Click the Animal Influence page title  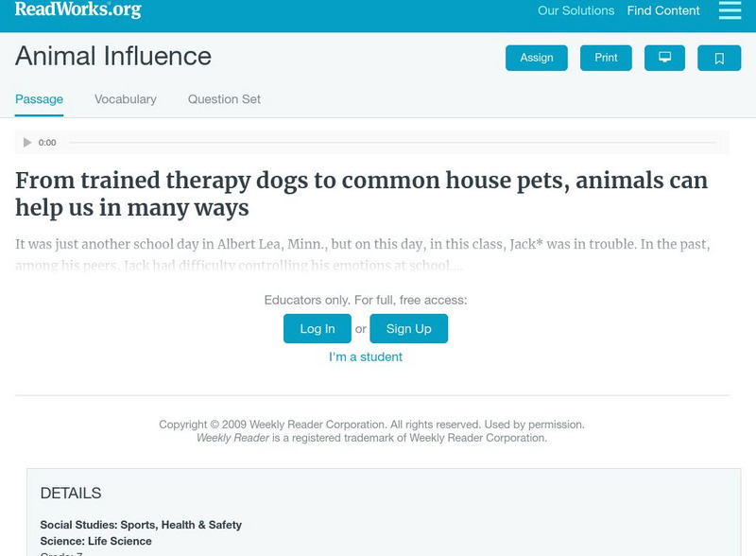[x=113, y=57]
